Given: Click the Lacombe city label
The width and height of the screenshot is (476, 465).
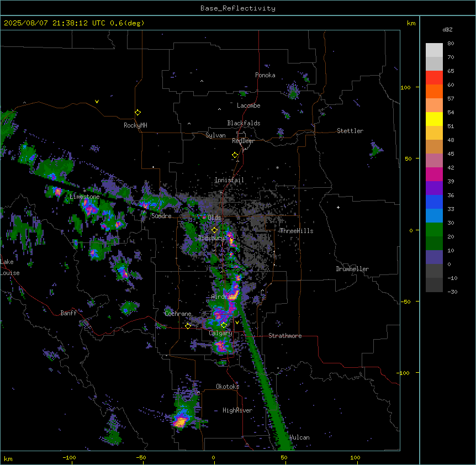Looking at the screenshot, I should pos(248,105).
